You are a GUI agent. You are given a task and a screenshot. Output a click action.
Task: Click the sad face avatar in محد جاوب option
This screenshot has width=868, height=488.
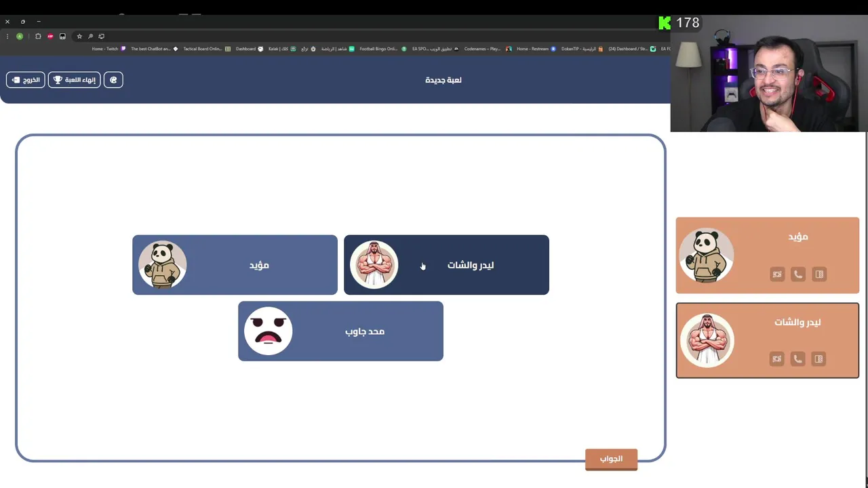pos(269,331)
